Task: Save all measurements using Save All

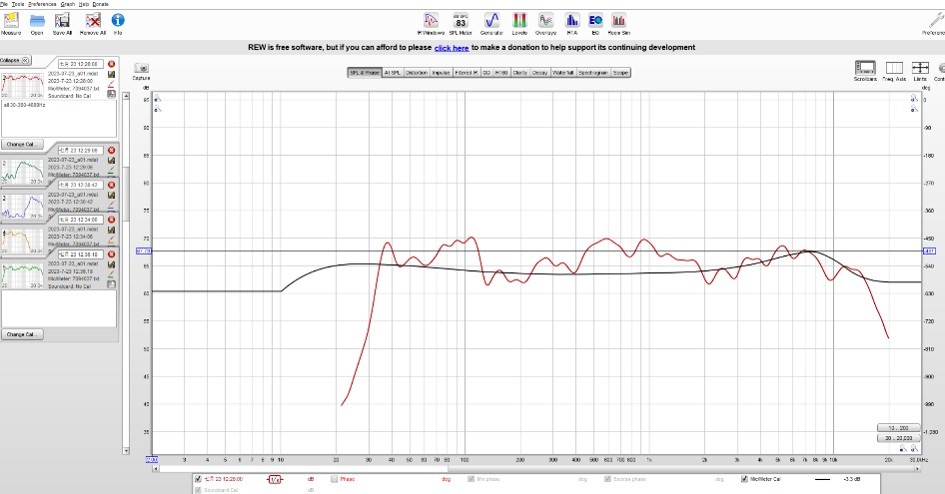Action: [62, 23]
